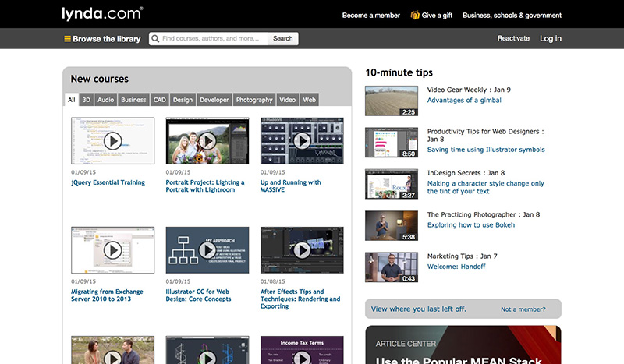Play the After Effects Tips and Techniques preview

point(302,250)
